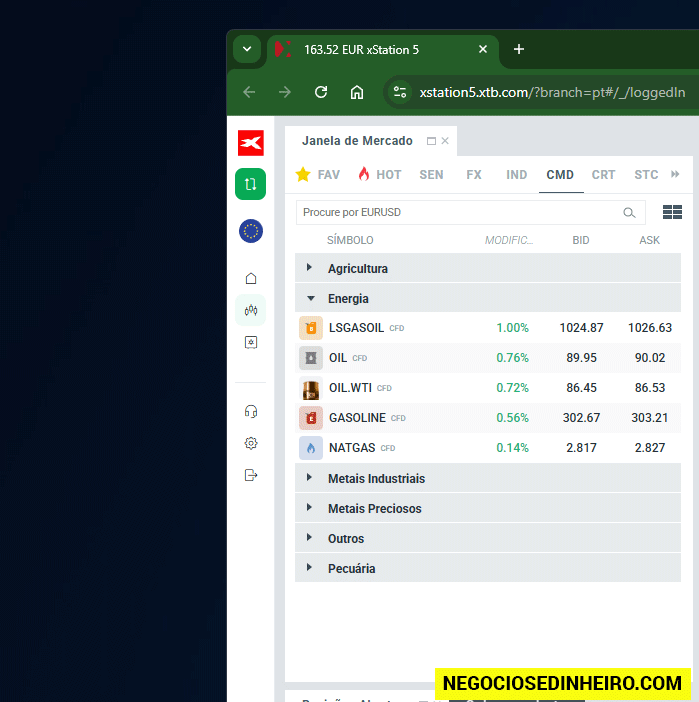Show more market category tabs

tap(675, 174)
